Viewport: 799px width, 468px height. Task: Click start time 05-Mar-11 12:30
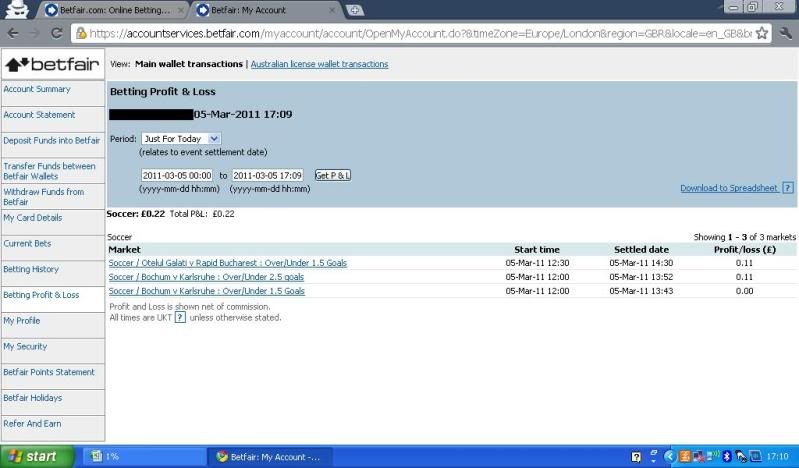(537, 263)
